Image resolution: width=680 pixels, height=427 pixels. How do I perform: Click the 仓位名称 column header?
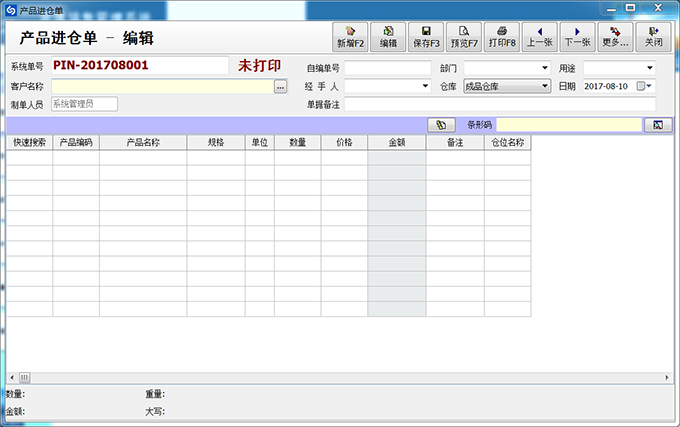508,143
